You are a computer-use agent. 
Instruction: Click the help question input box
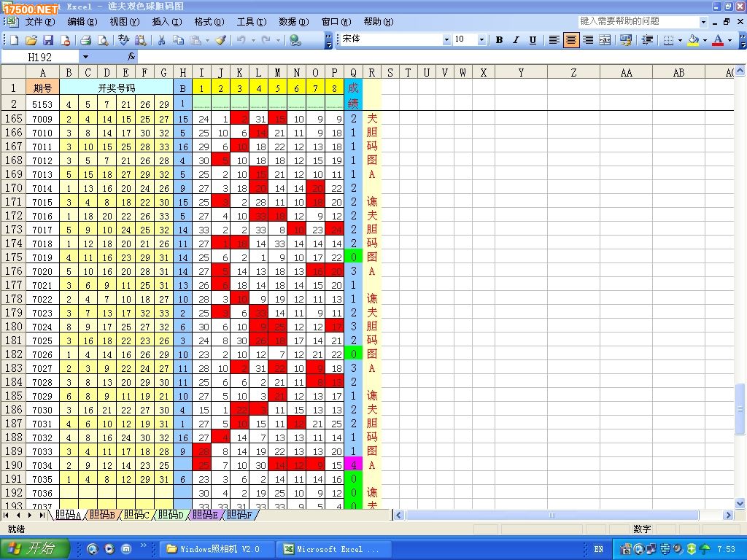pyautogui.click(x=638, y=22)
